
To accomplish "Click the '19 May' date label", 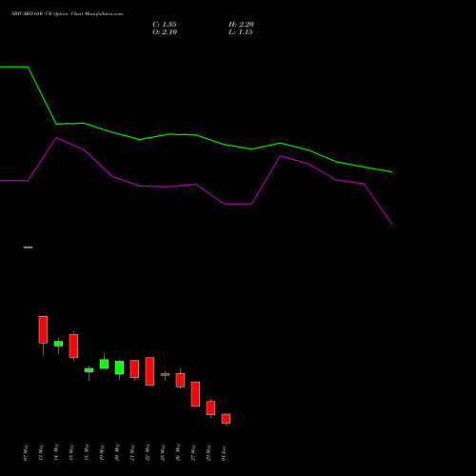I will coord(102,452).
